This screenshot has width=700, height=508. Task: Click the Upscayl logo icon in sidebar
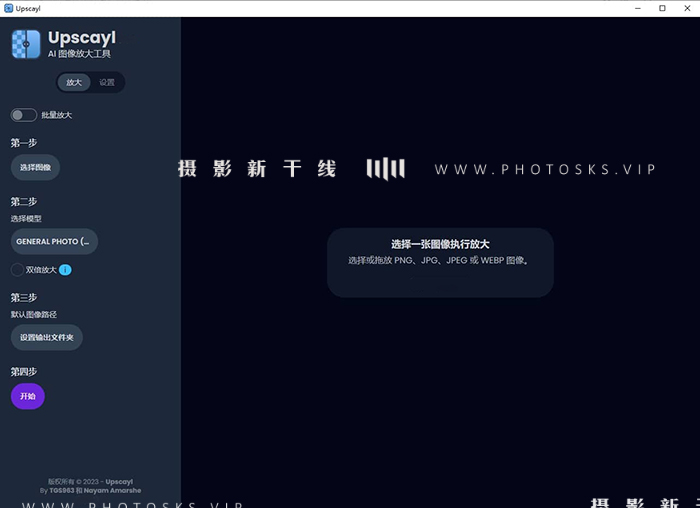click(26, 44)
